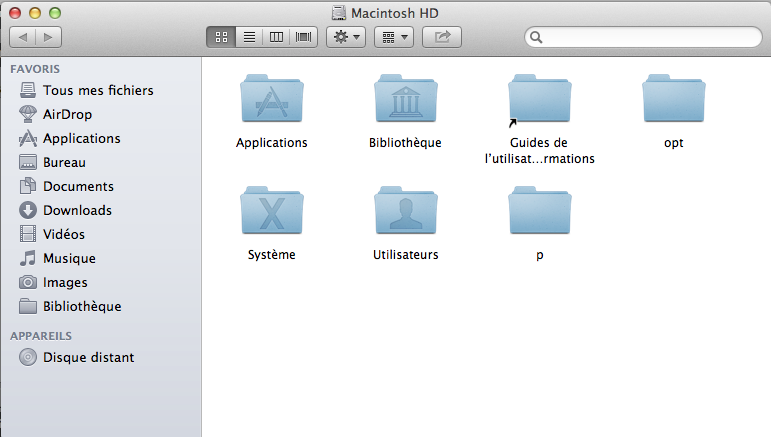Navigate forward with the right arrow
The width and height of the screenshot is (771, 437).
coord(47,37)
